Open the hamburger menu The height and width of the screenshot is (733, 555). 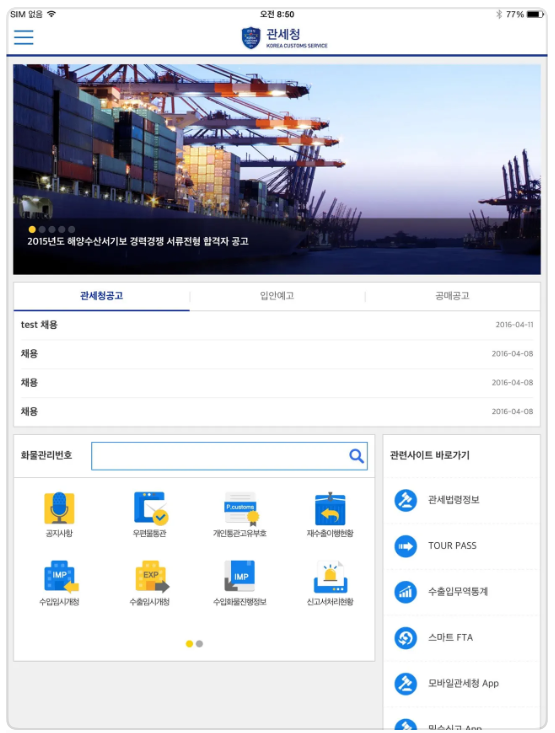click(23, 37)
